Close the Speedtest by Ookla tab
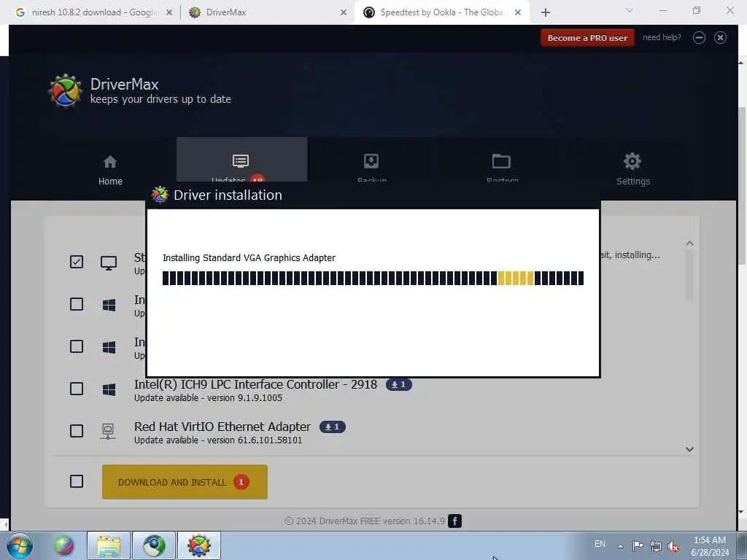Viewport: 747px width, 560px height. pos(518,12)
